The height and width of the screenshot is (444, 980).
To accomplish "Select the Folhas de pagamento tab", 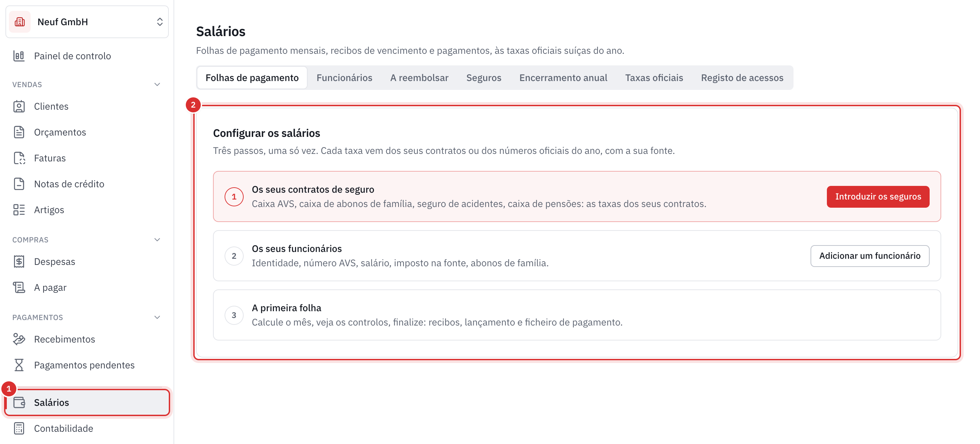I will coord(252,78).
